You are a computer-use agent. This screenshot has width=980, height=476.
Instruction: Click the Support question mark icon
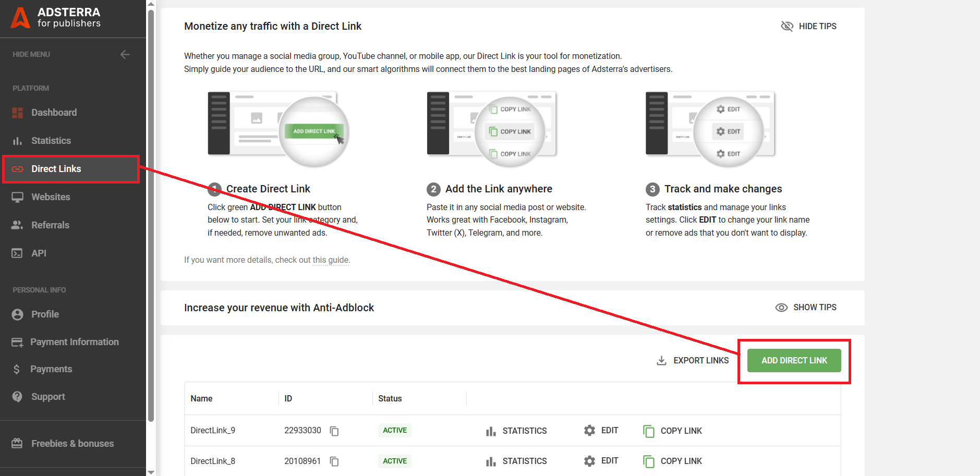pos(17,397)
